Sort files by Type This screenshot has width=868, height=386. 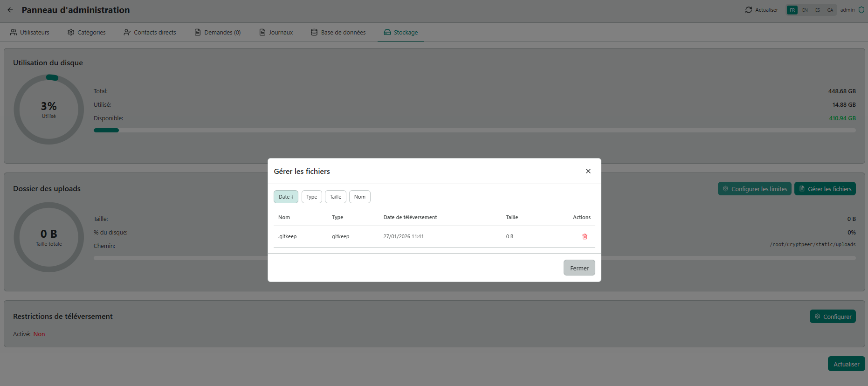pyautogui.click(x=311, y=197)
